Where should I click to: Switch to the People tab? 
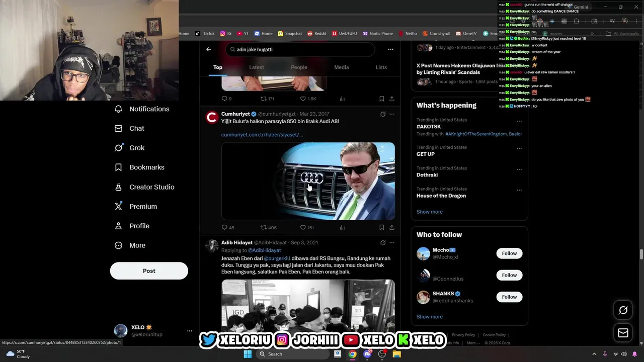pyautogui.click(x=299, y=67)
